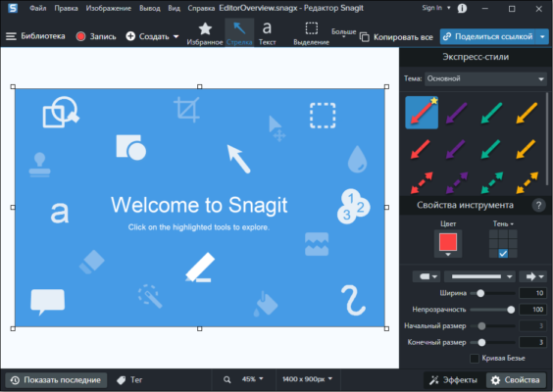Open tool properties help question mark
This screenshot has width=553, height=392.
pyautogui.click(x=538, y=205)
